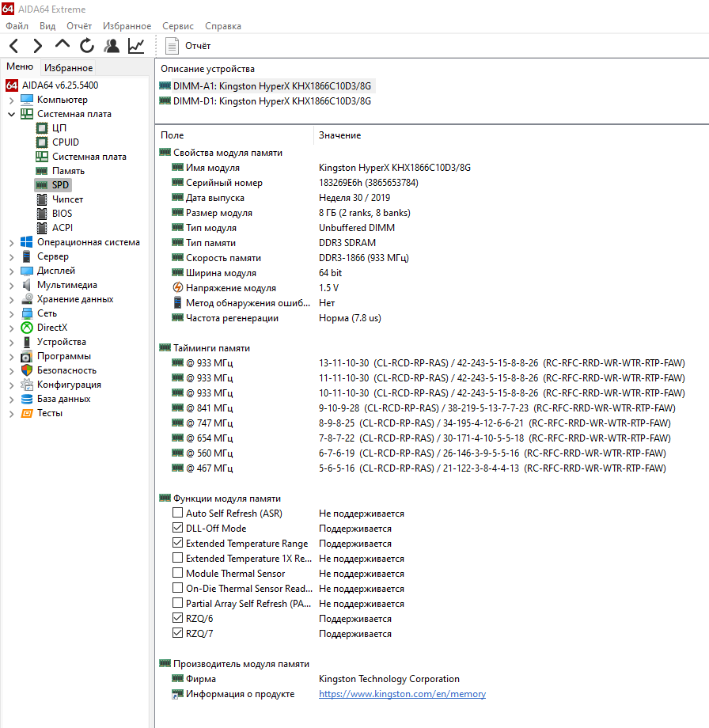
Task: Expand the Компьютер tree node
Action: tap(12, 100)
